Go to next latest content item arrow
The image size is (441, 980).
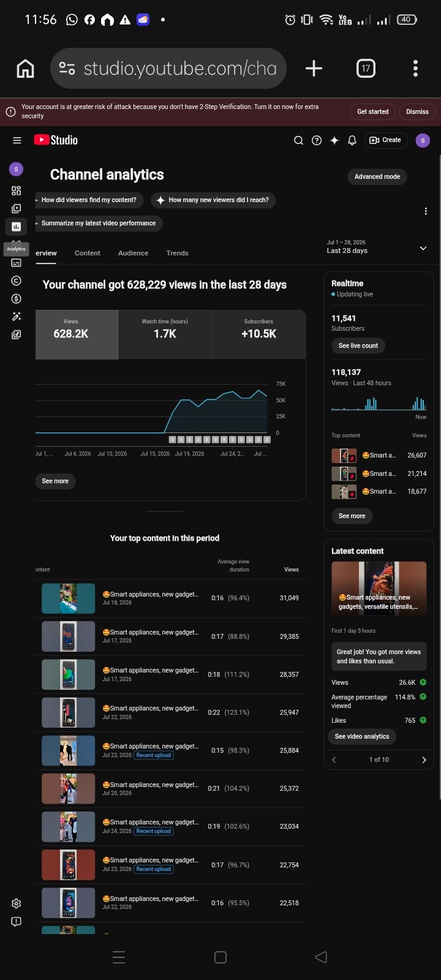point(424,759)
